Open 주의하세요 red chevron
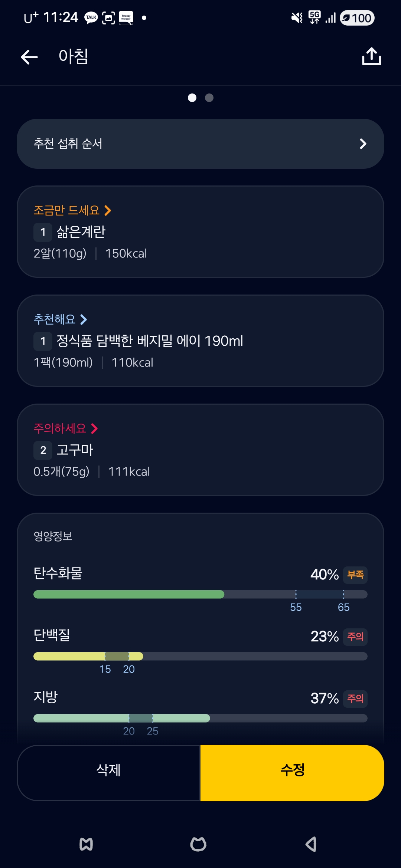Image resolution: width=401 pixels, height=868 pixels. (x=94, y=428)
